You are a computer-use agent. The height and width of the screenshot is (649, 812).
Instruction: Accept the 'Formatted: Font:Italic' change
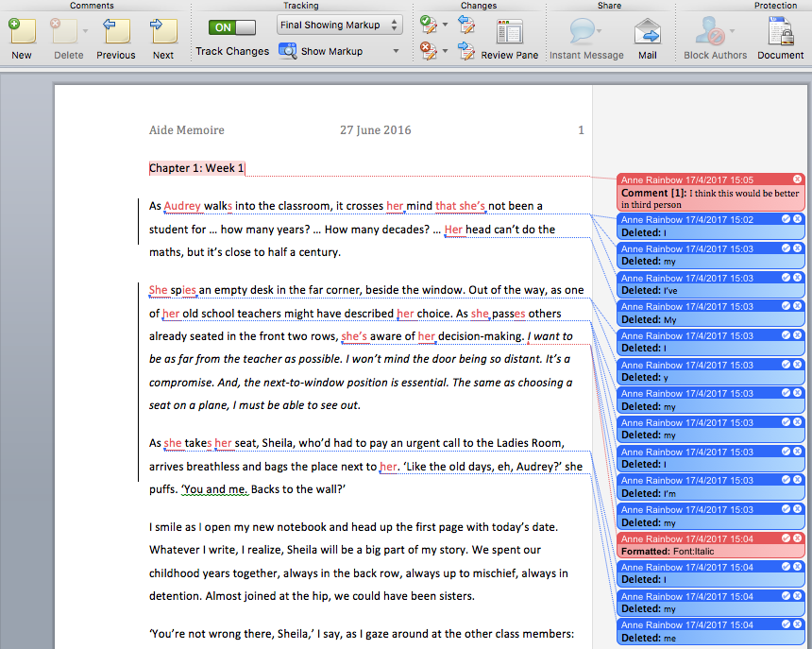point(787,538)
